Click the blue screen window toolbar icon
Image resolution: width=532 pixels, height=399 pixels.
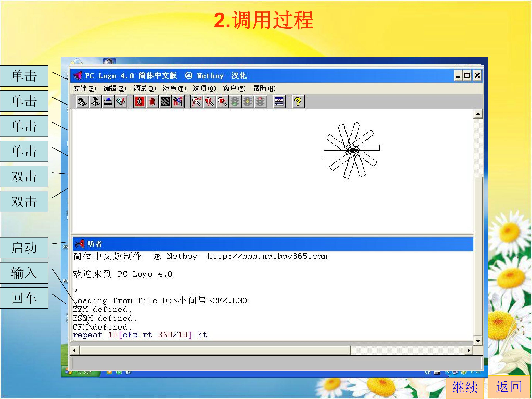pyautogui.click(x=279, y=101)
